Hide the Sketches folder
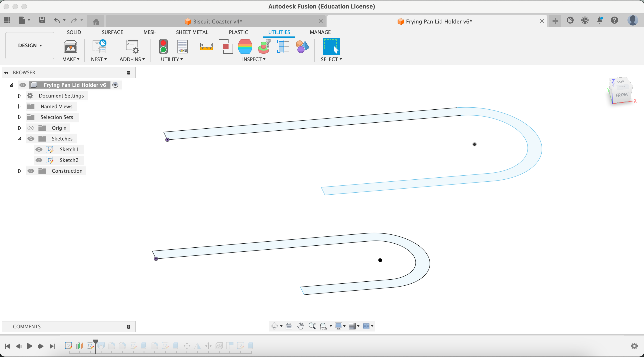This screenshot has width=644, height=357. pos(31,139)
